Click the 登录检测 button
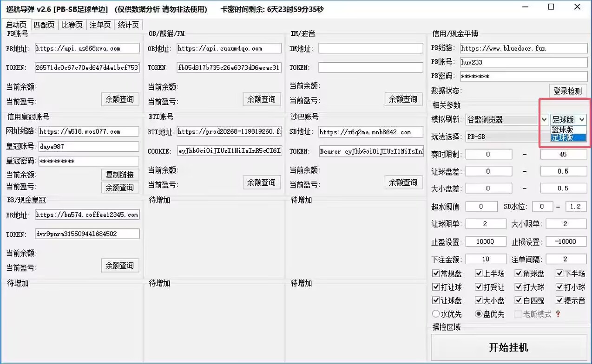 click(x=568, y=91)
